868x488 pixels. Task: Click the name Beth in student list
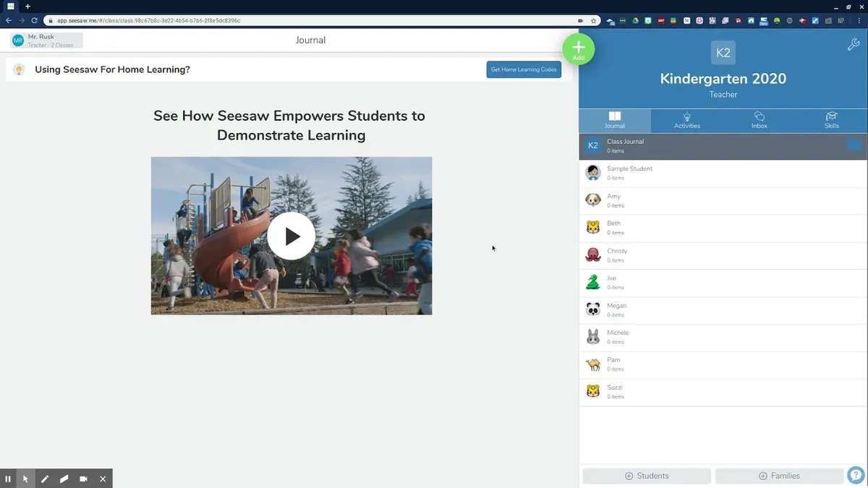614,223
